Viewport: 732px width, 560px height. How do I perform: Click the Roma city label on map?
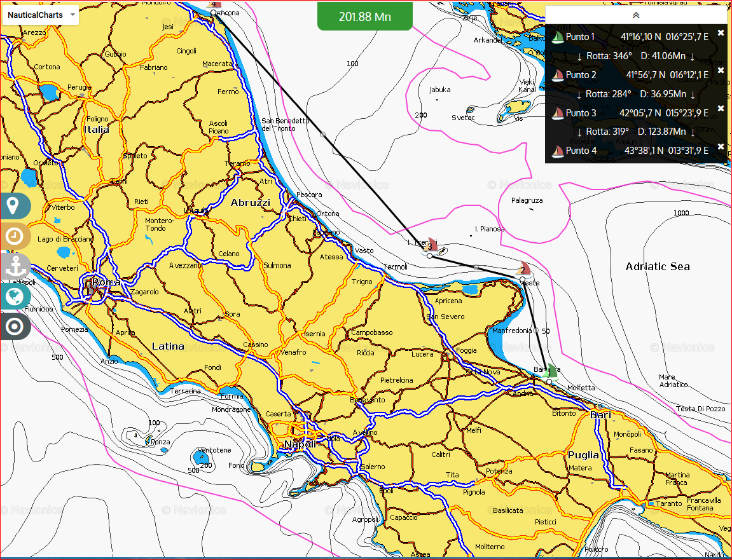click(x=106, y=282)
